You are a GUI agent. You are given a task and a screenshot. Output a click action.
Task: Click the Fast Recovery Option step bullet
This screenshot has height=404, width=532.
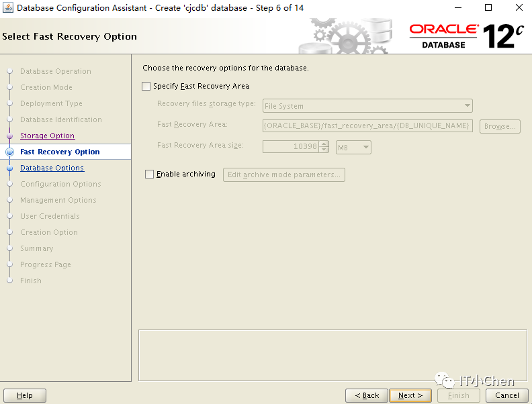pyautogui.click(x=10, y=152)
